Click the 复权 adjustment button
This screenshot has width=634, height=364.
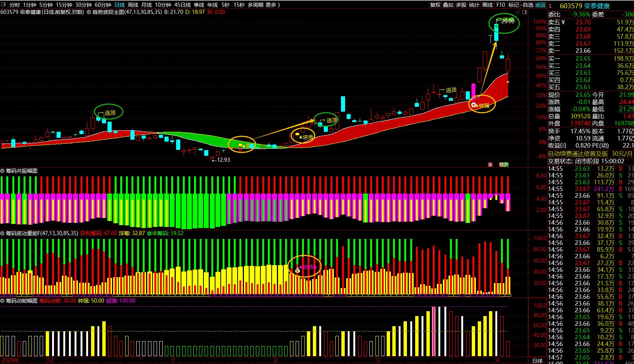(435, 5)
